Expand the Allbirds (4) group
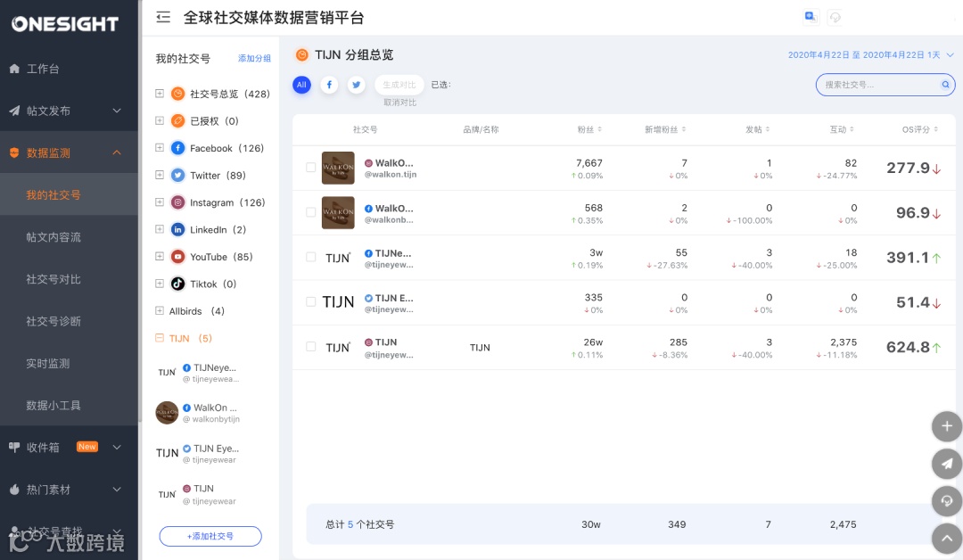The width and height of the screenshot is (963, 560). point(160,310)
